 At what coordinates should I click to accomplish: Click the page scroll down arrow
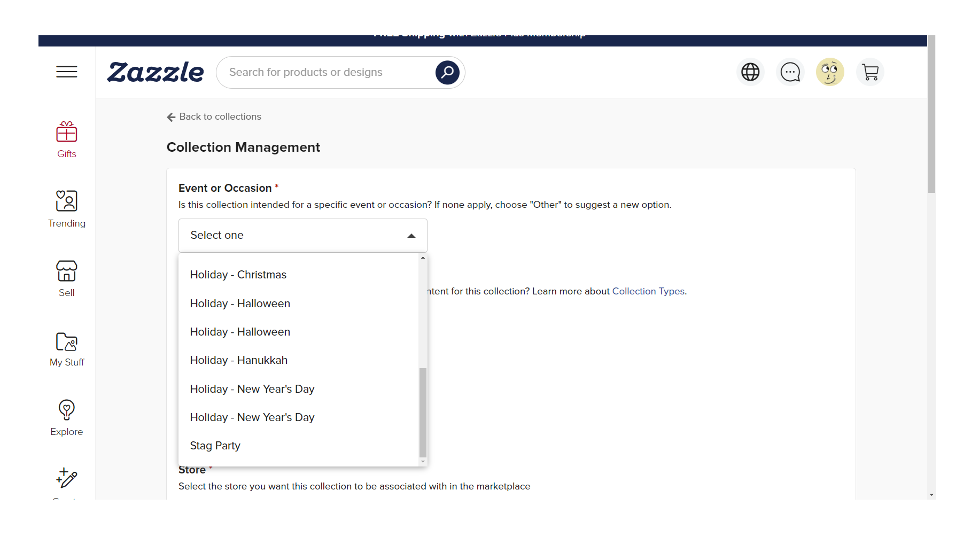point(932,495)
